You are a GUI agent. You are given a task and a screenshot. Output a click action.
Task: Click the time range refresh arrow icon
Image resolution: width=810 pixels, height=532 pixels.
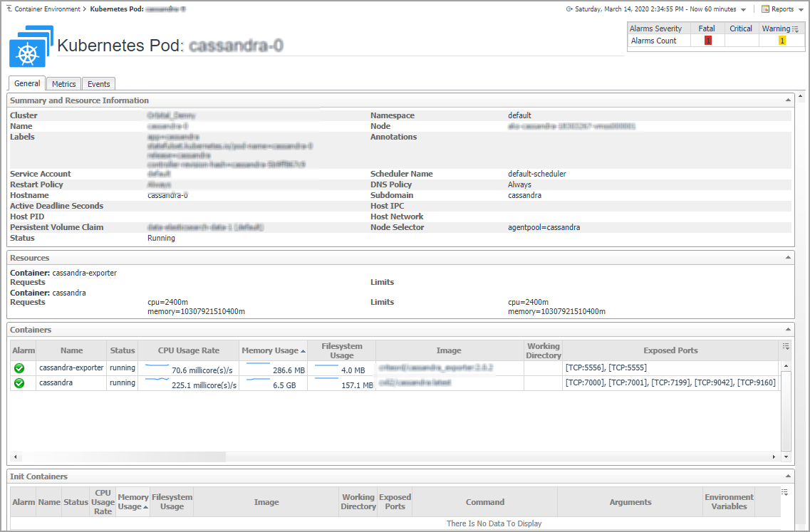point(569,9)
